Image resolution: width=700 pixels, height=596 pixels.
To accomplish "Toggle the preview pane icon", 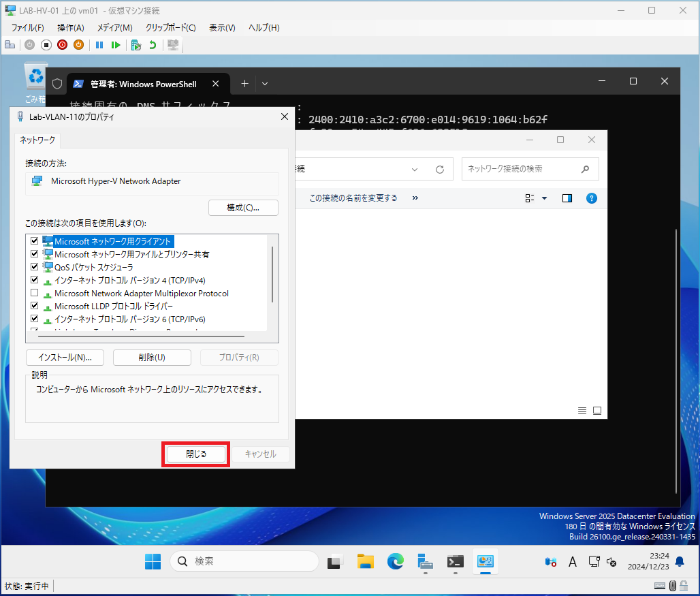I will coord(567,198).
